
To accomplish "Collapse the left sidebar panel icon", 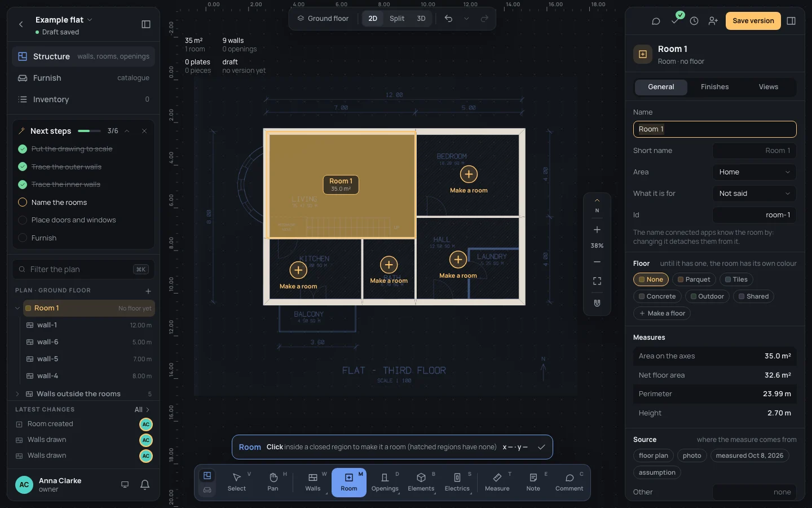I will (146, 24).
